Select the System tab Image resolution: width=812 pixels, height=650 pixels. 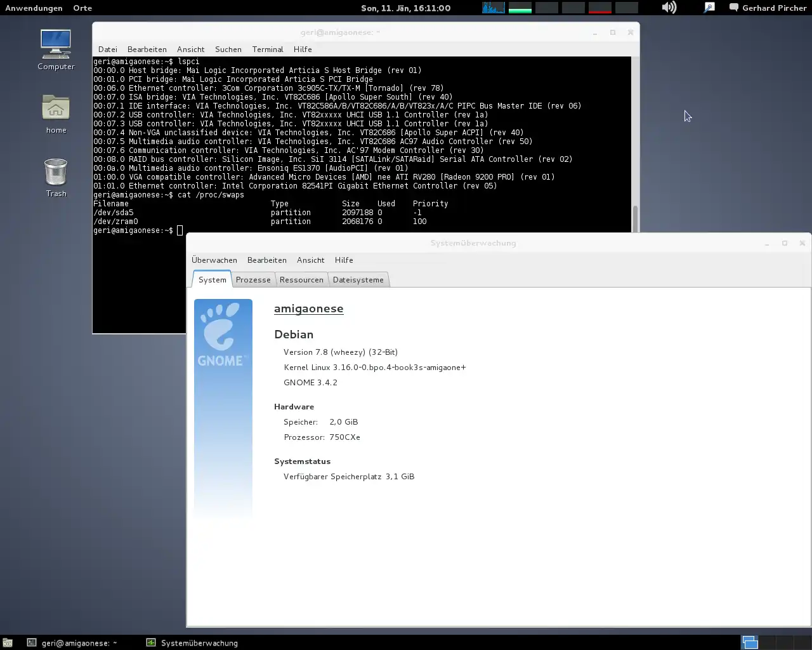[212, 279]
